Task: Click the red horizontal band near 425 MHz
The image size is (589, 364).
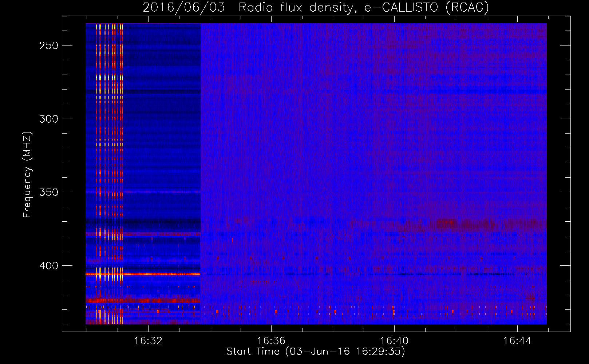Action: [143, 300]
